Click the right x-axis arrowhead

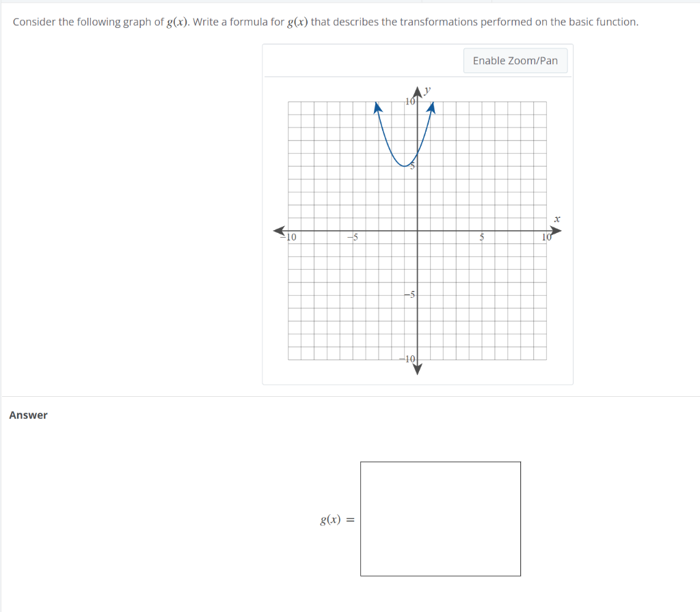[x=555, y=231]
